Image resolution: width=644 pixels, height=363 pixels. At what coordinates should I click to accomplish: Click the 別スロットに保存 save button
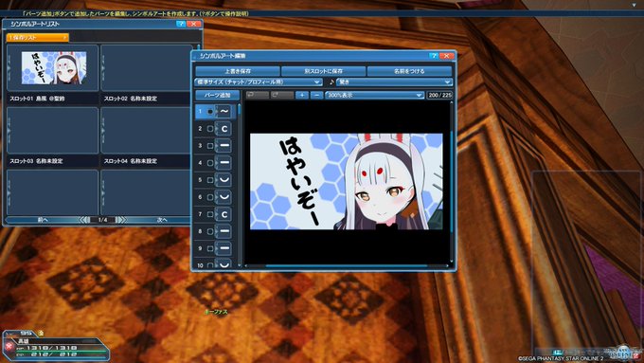coord(324,71)
